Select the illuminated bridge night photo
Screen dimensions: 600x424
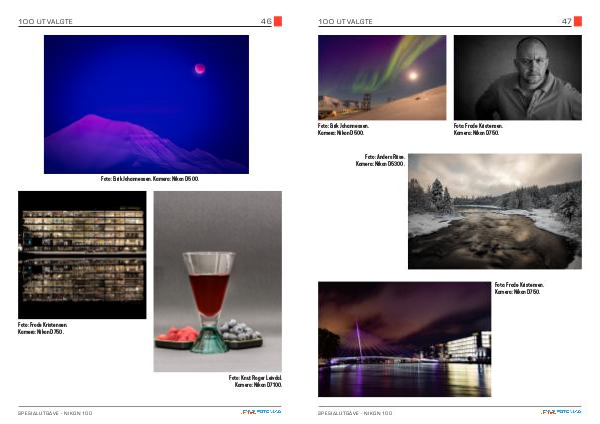click(x=404, y=338)
